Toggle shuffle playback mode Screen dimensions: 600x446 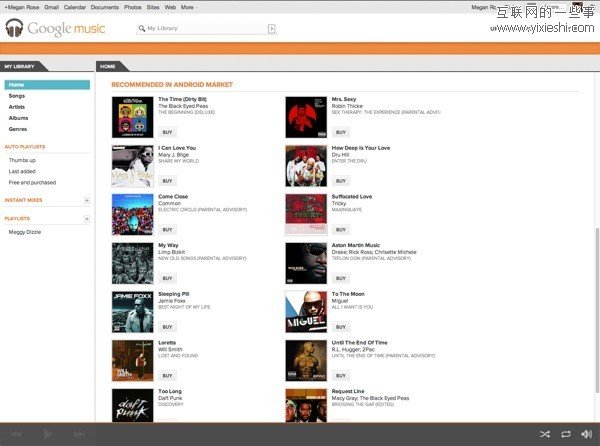pos(545,434)
